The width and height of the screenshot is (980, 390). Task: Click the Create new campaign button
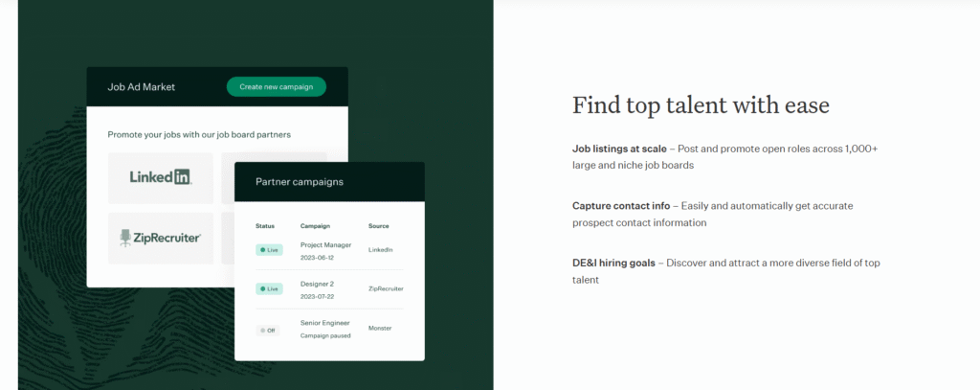(x=277, y=87)
